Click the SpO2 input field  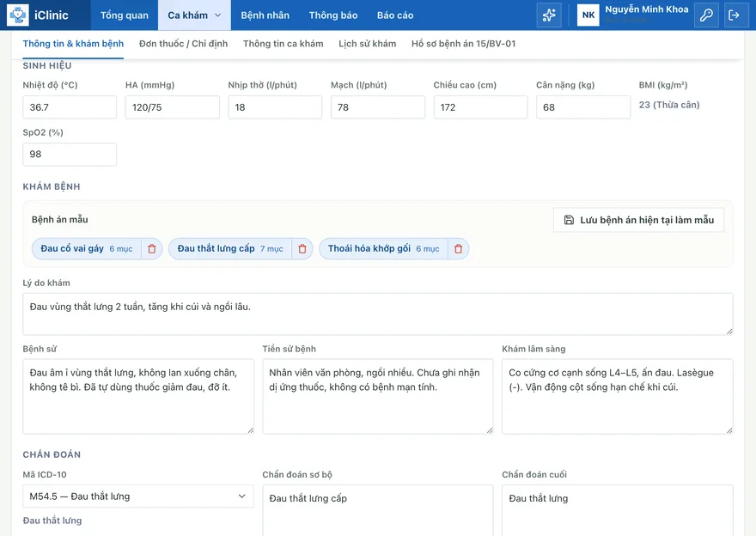tap(70, 155)
